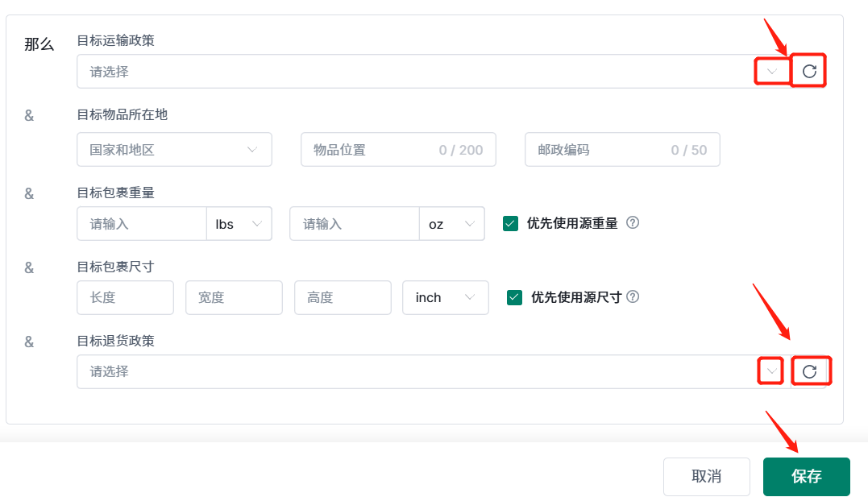
Task: Open the oz weight unit dropdown
Action: [x=451, y=224]
